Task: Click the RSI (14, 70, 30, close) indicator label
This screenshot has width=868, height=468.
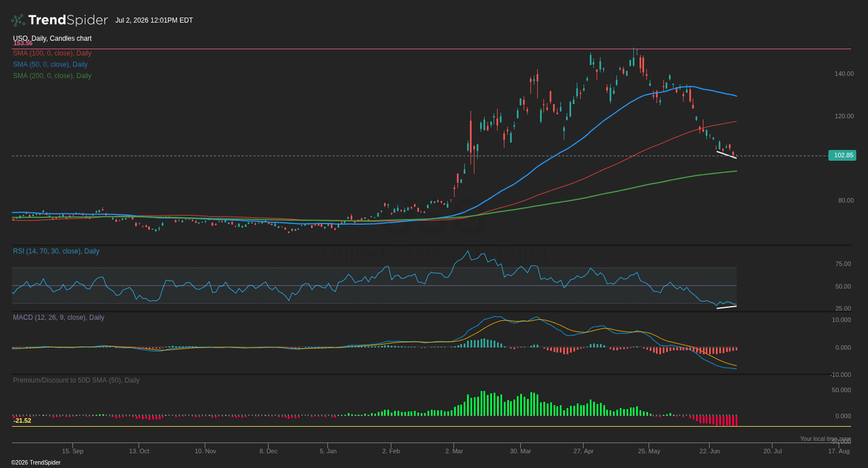Action: click(56, 251)
